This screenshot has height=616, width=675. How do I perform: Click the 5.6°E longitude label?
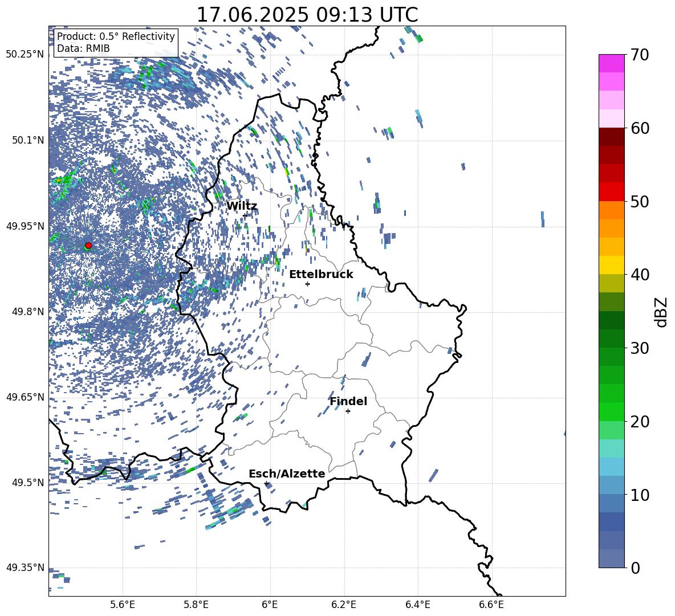tap(123, 605)
